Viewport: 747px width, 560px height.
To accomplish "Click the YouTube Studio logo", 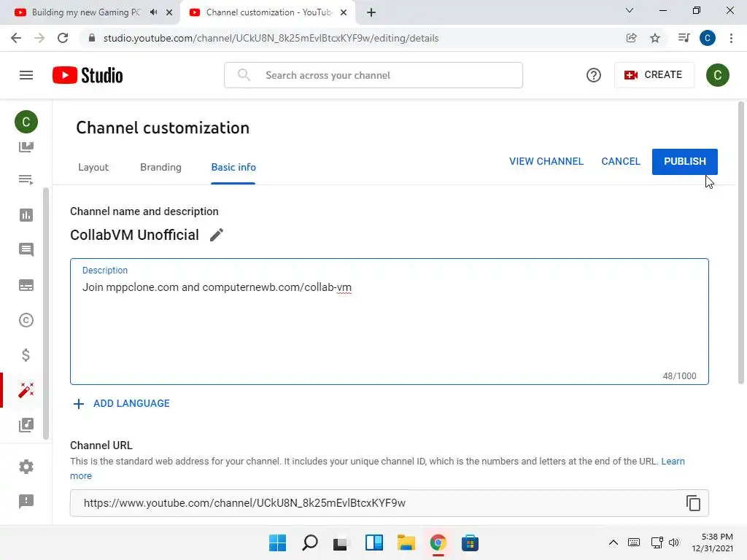I will [x=88, y=75].
